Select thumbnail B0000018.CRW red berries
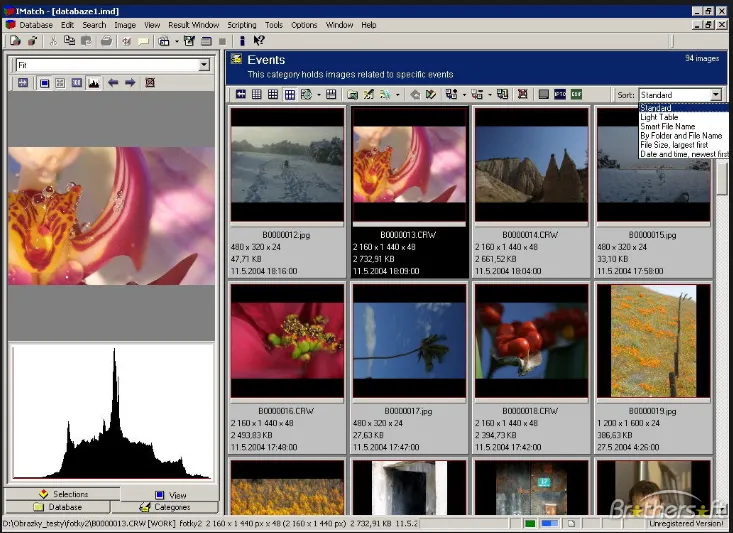Viewport: 733px width, 533px height. (x=532, y=341)
